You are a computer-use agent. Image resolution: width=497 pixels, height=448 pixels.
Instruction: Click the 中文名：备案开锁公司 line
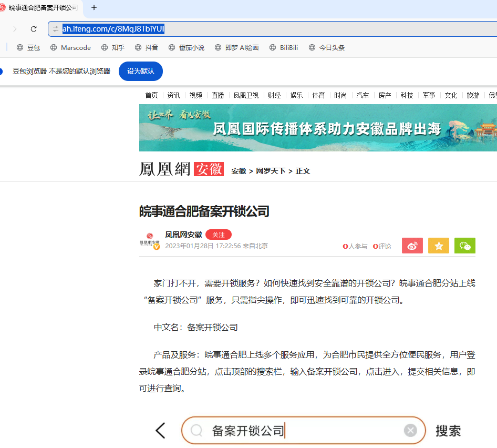point(196,328)
